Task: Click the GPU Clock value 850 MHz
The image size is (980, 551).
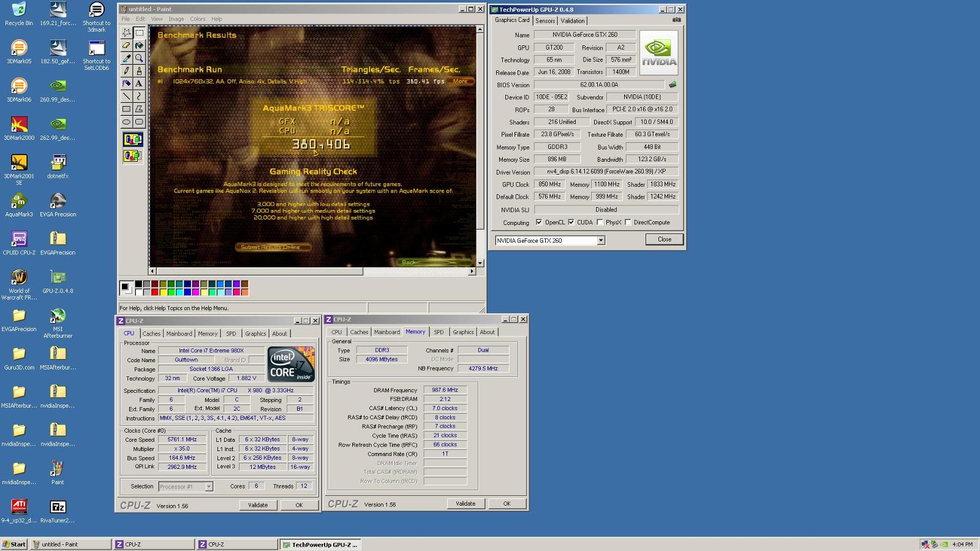Action: (x=549, y=184)
